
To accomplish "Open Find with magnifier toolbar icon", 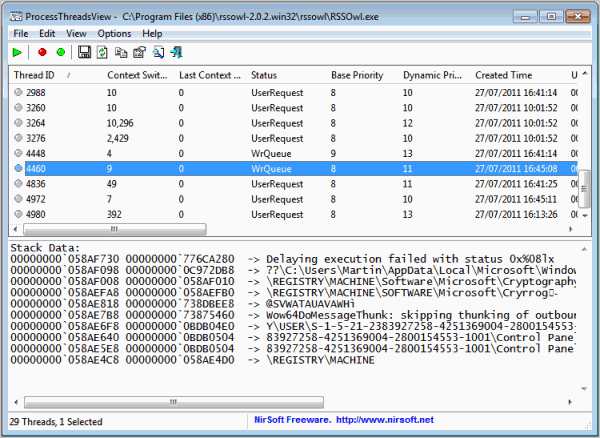I will click(x=158, y=52).
